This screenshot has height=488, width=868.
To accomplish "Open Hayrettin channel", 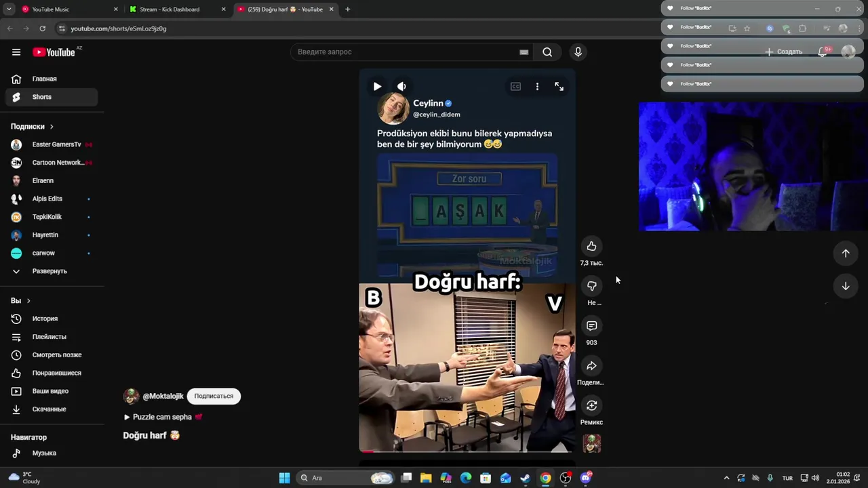I will (x=52, y=235).
